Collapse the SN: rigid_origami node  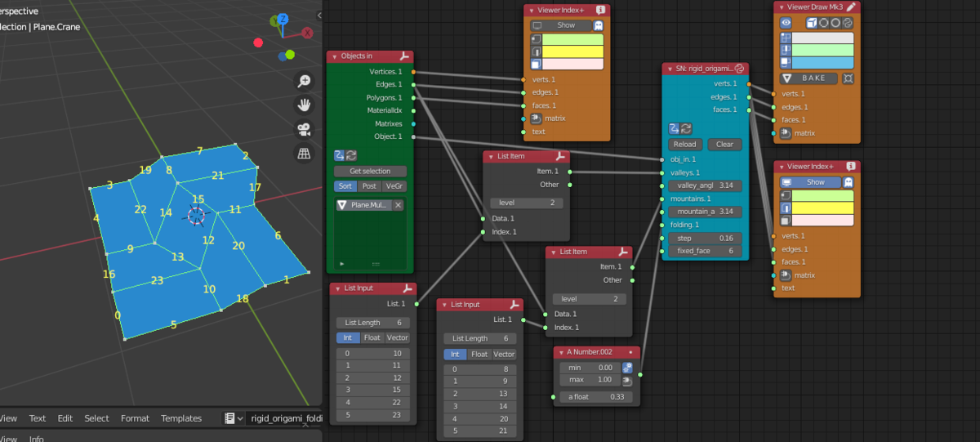670,69
